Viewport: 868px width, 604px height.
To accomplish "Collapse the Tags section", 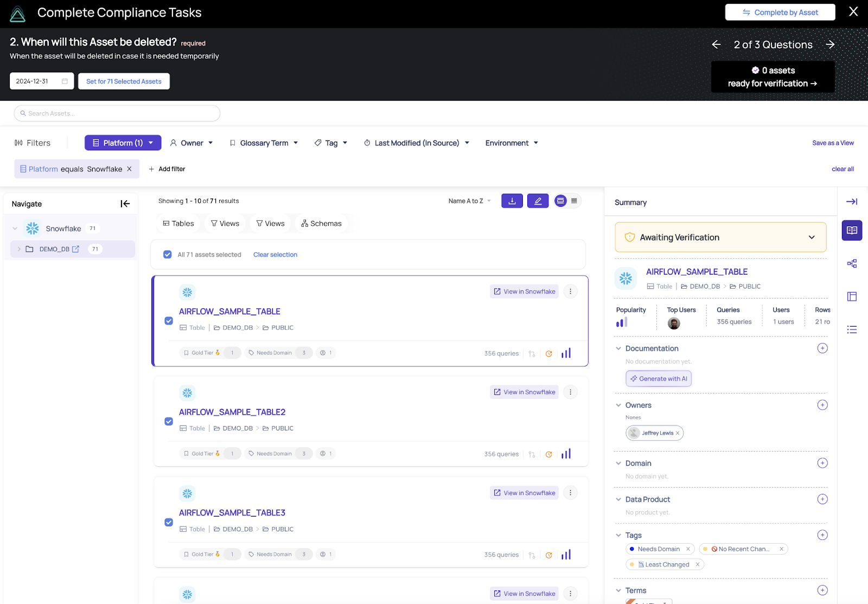I will pos(618,535).
